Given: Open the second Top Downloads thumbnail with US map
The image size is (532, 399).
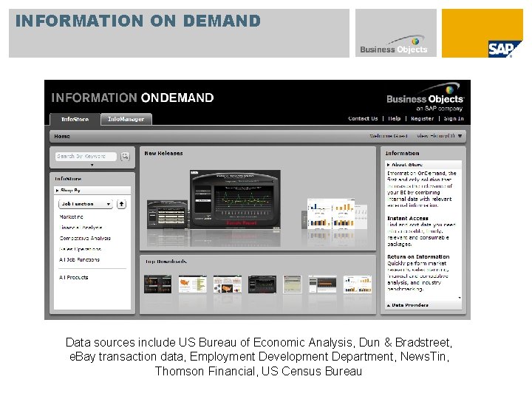Looking at the screenshot, I should coord(192,284).
